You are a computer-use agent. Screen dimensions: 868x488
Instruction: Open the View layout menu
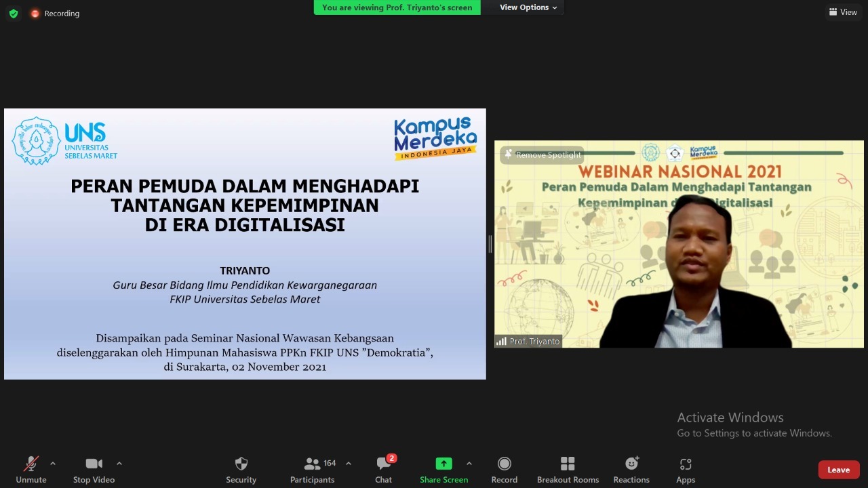843,12
